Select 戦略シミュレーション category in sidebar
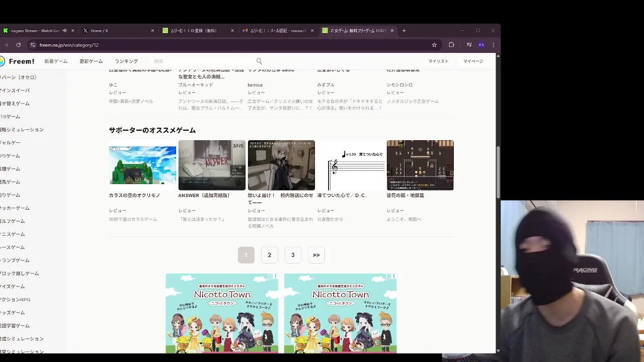644x362 pixels. [x=22, y=130]
